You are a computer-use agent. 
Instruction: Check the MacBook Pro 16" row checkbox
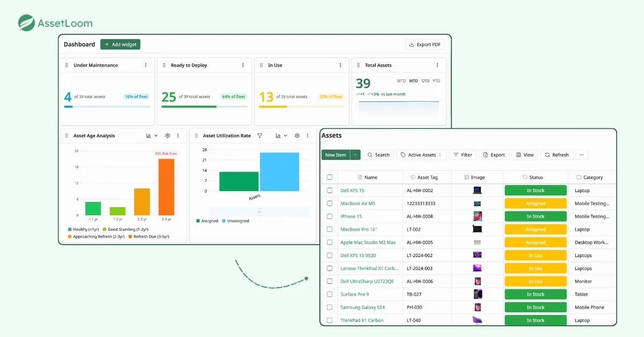330,229
